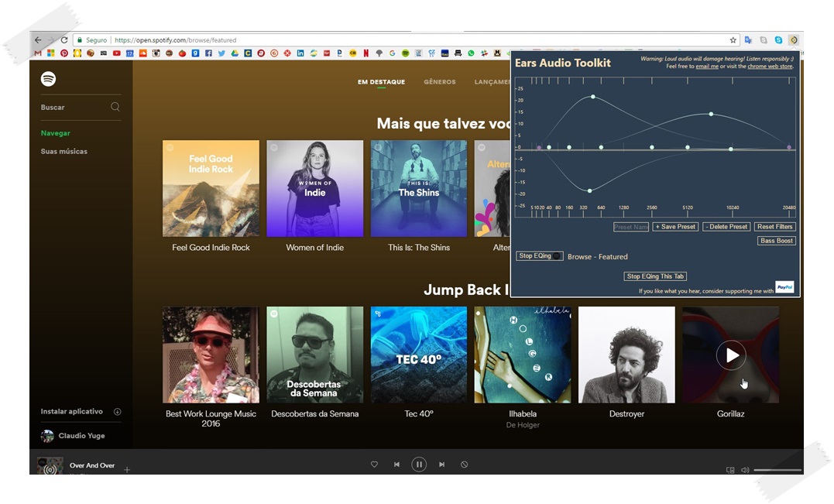Viewport: 834px width, 504px height.
Task: Pause the song with the pause button
Action: point(419,465)
